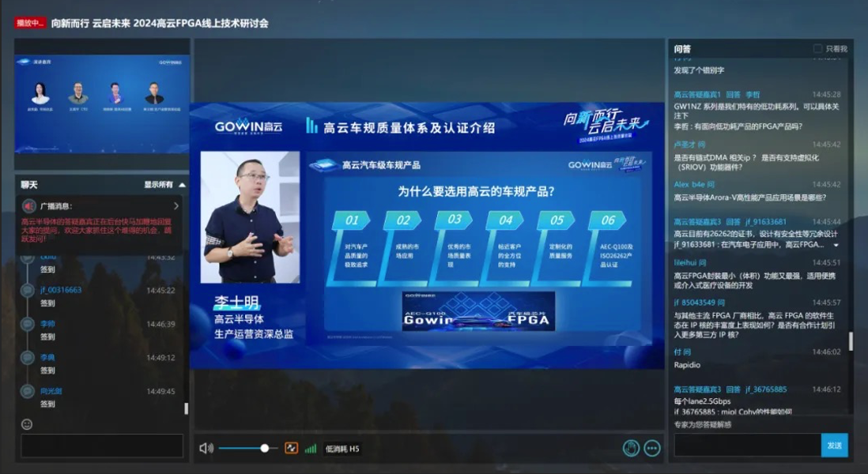The image size is (868, 474).
Task: Focus the chat message input box
Action: (x=102, y=446)
